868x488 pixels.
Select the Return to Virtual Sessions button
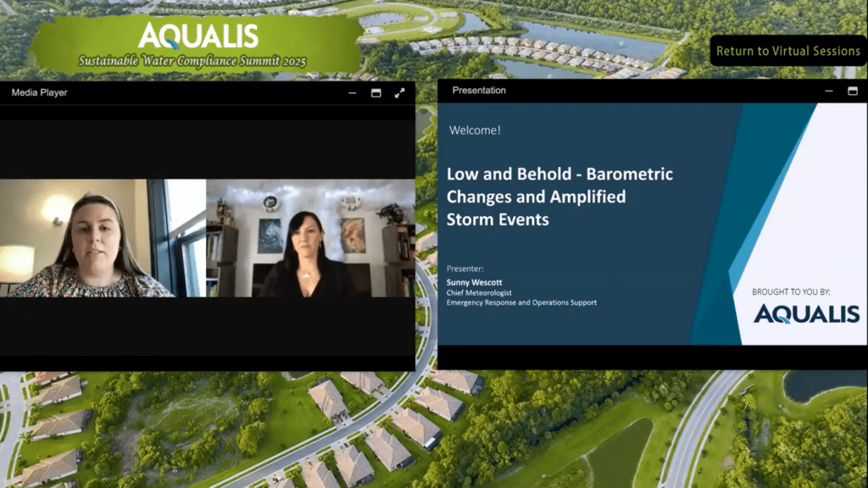click(x=788, y=51)
